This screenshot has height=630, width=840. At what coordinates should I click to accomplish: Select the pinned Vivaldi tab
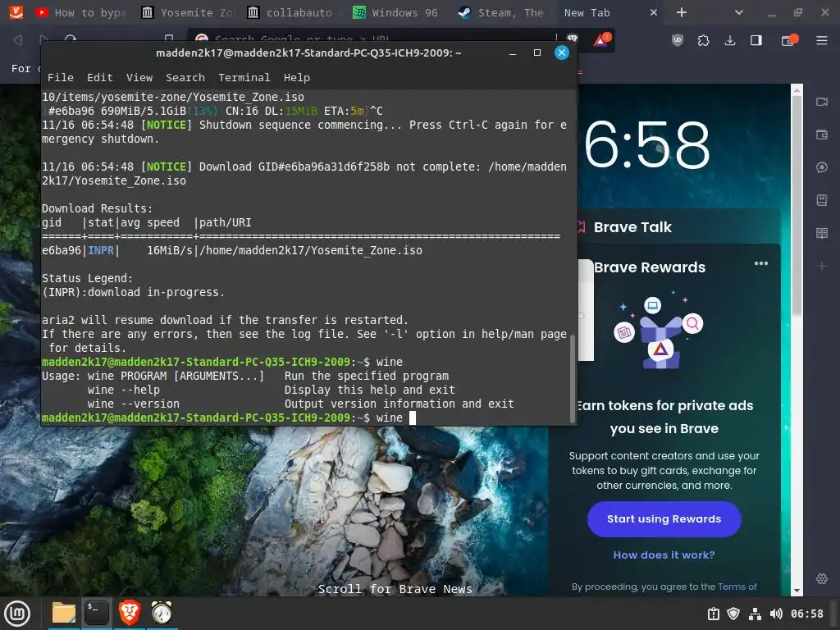click(16, 11)
